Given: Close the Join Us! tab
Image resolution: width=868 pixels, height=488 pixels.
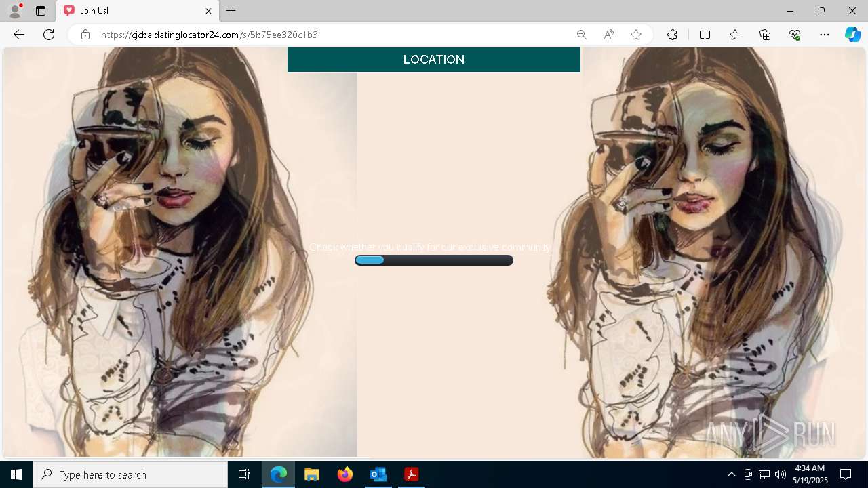Looking at the screenshot, I should click(208, 11).
